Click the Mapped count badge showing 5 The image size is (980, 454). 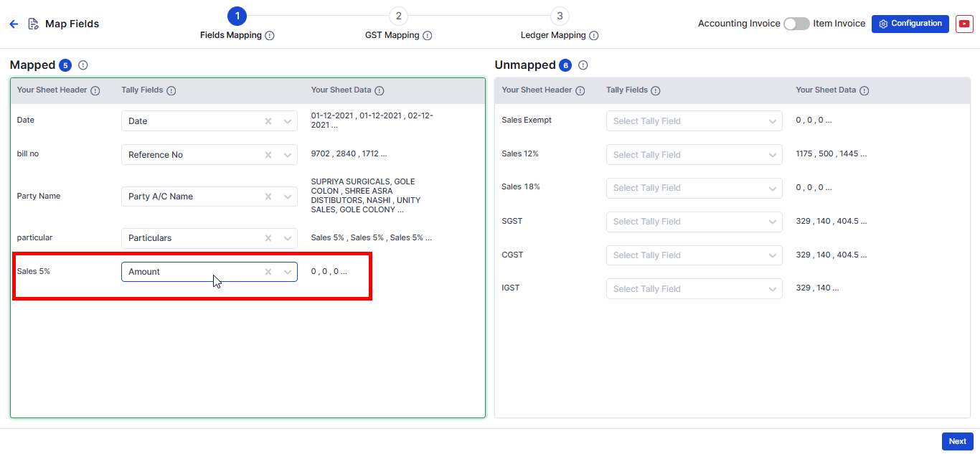(66, 65)
